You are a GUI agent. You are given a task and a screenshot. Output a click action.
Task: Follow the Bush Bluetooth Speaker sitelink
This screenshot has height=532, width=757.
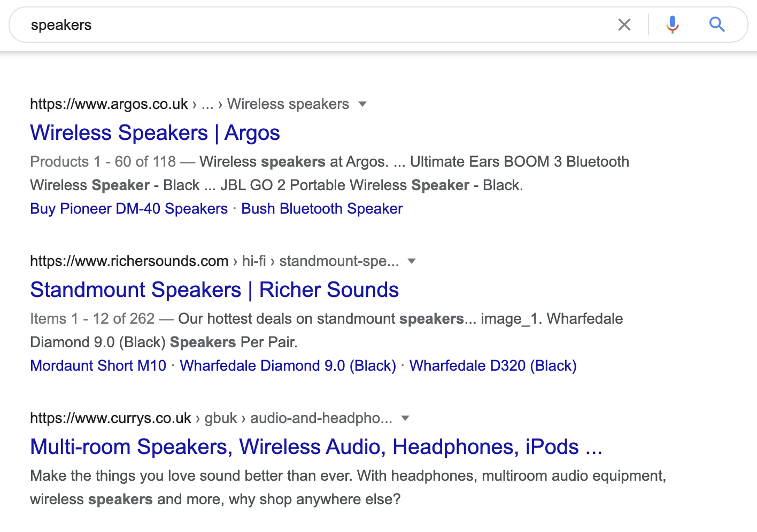point(322,209)
